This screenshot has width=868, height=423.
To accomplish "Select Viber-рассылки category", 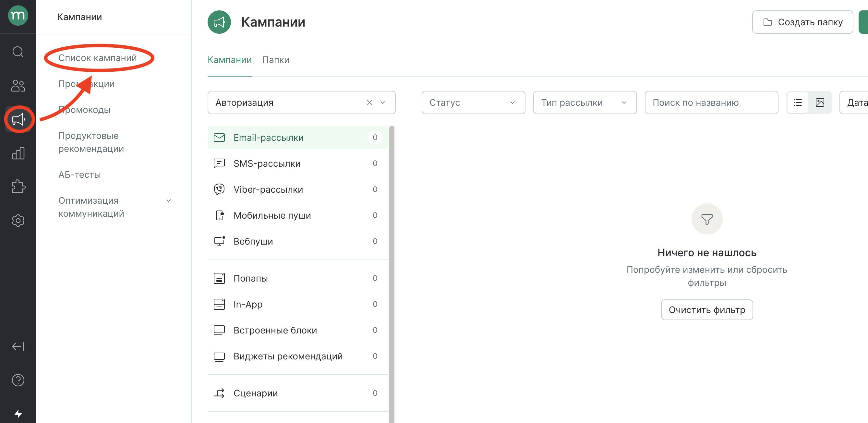I will pos(297,189).
